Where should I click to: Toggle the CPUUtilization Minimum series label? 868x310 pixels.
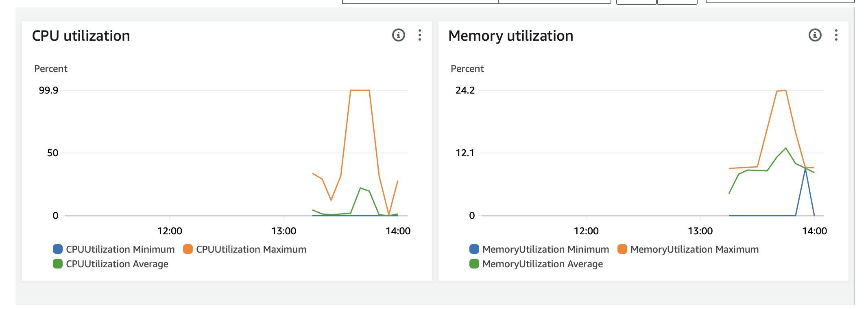[x=120, y=249]
